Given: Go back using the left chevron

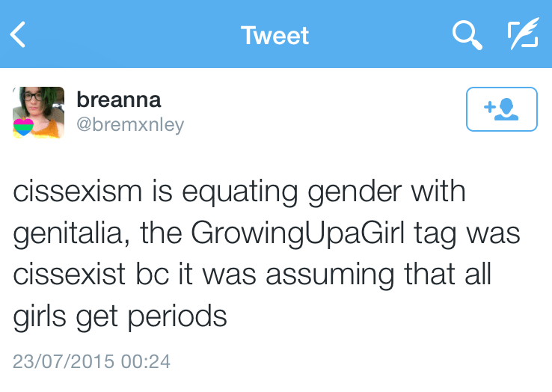Looking at the screenshot, I should 18,34.
